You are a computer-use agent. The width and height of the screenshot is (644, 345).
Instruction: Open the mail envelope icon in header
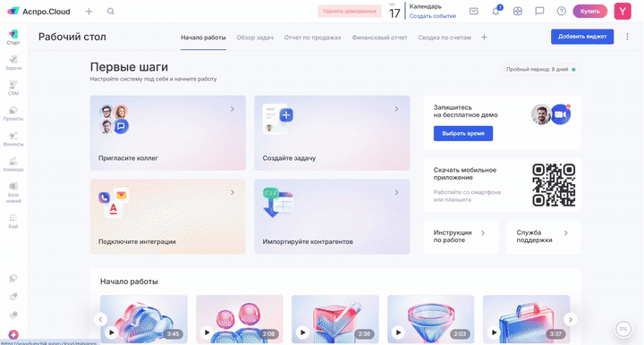pyautogui.click(x=473, y=12)
